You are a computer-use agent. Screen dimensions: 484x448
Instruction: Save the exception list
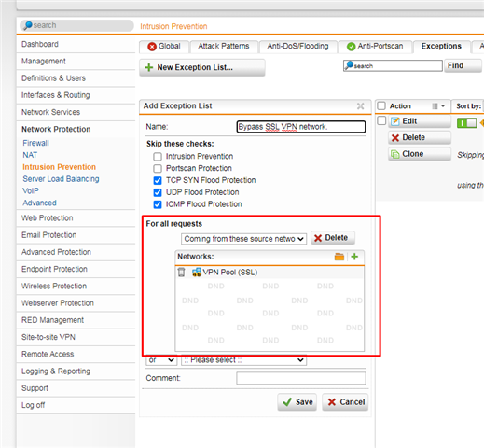point(297,402)
